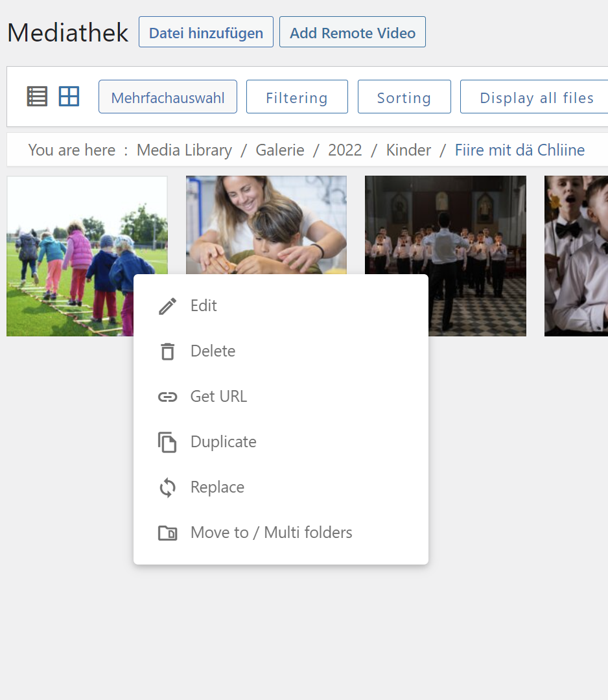Click the chain link Get URL icon
The height and width of the screenshot is (700, 608).
(x=167, y=397)
